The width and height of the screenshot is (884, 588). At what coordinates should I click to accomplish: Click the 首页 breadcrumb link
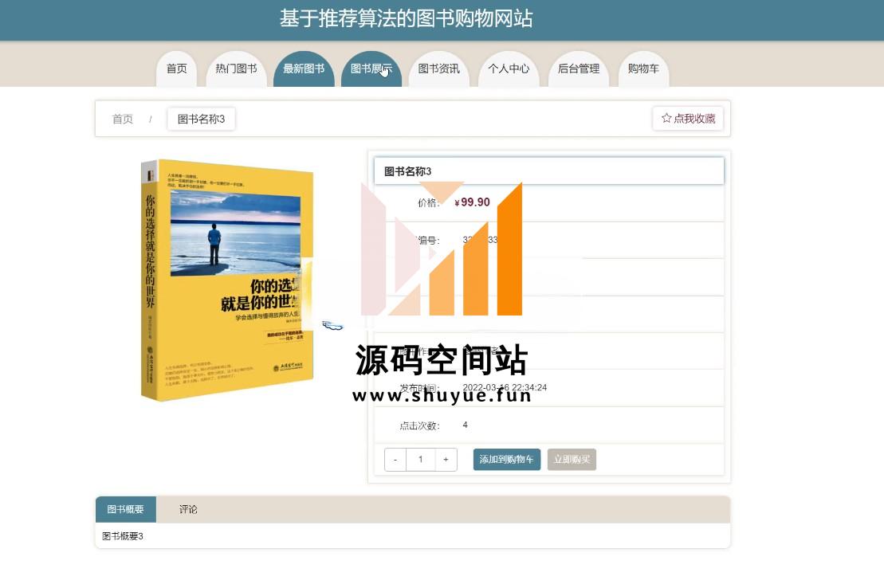pyautogui.click(x=122, y=119)
